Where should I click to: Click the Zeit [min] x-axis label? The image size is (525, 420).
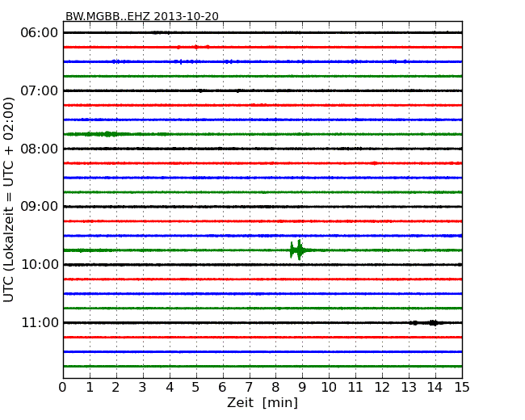(262, 402)
